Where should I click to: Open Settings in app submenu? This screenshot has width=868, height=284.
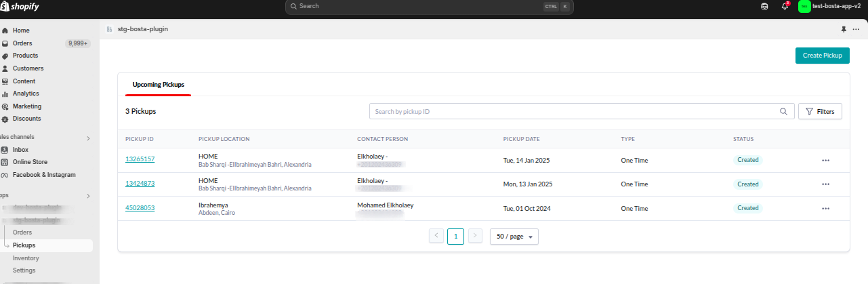(24, 270)
